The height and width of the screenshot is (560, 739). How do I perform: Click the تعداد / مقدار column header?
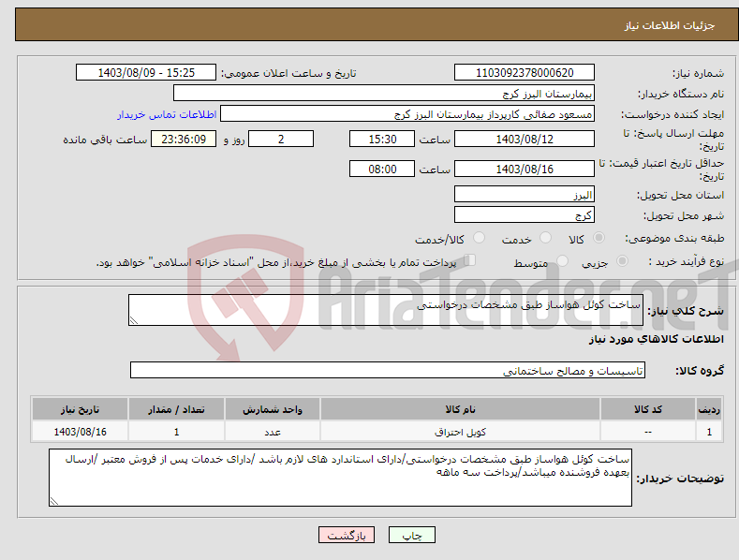click(x=176, y=409)
